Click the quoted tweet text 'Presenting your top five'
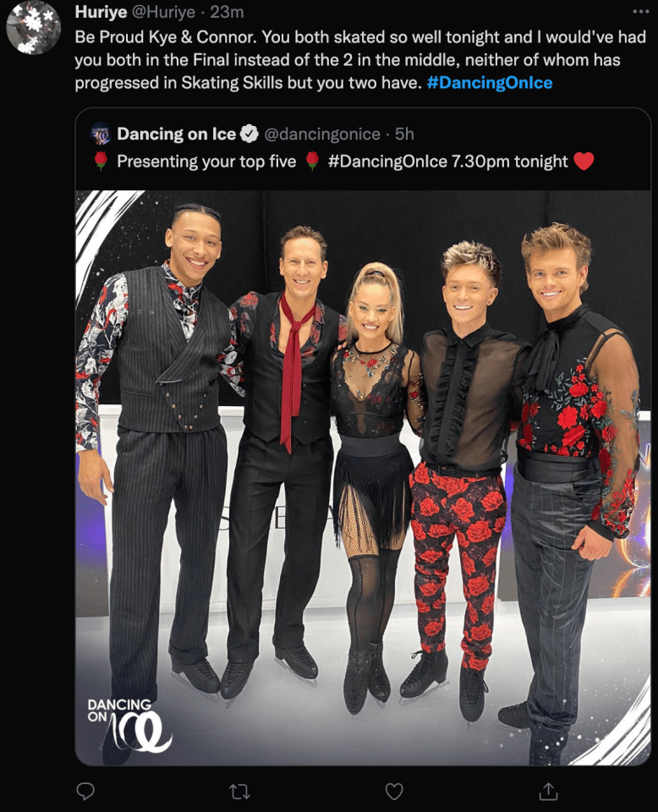Screen dimensions: 658x812 point(206,162)
